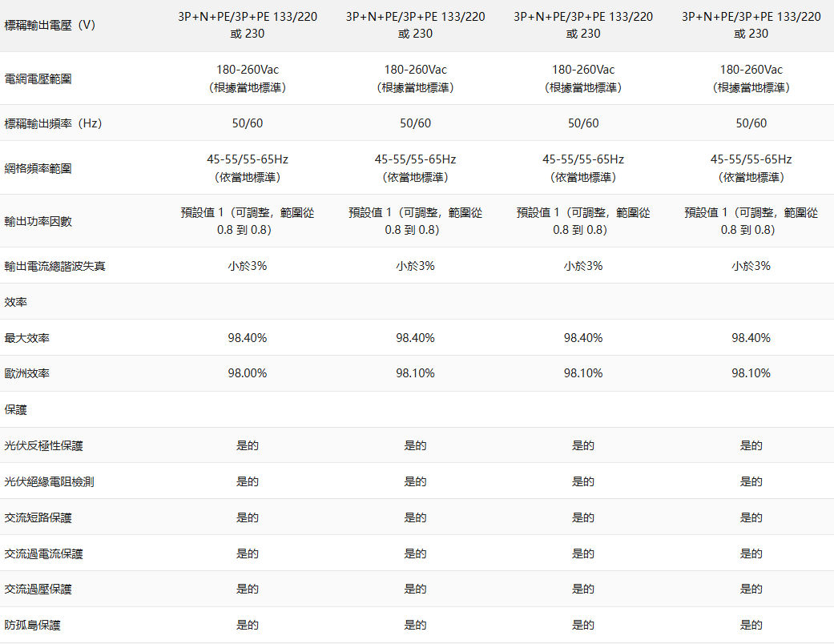834x644 pixels.
Task: Select the 光伏反極性保護 row label
Action: 44,445
